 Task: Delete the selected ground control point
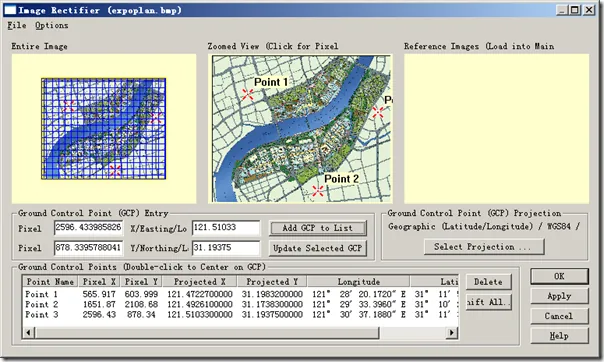pyautogui.click(x=488, y=282)
